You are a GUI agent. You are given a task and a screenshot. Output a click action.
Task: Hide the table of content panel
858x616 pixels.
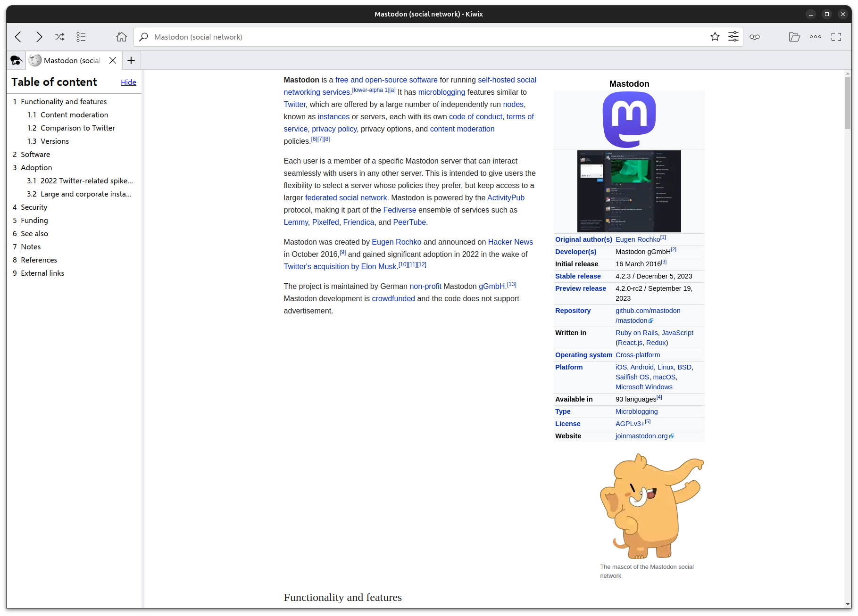pos(128,82)
